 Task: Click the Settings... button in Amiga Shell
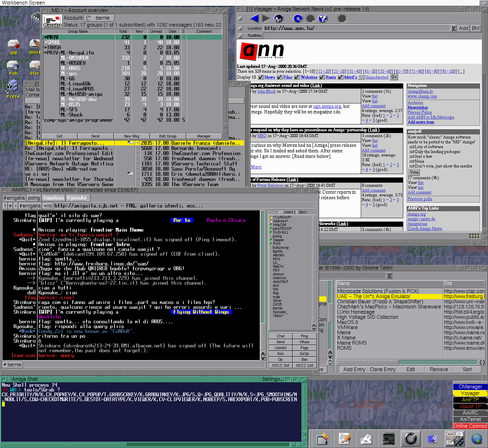click(272, 379)
